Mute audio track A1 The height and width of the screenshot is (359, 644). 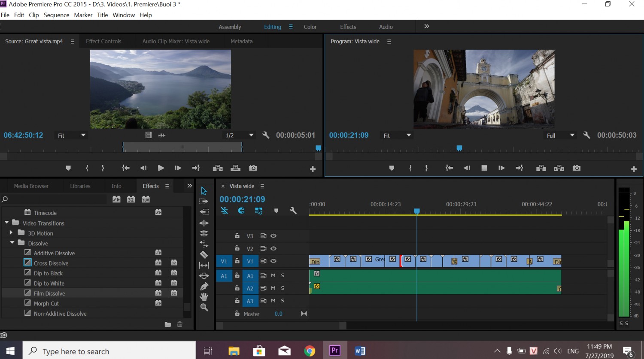coord(273,275)
